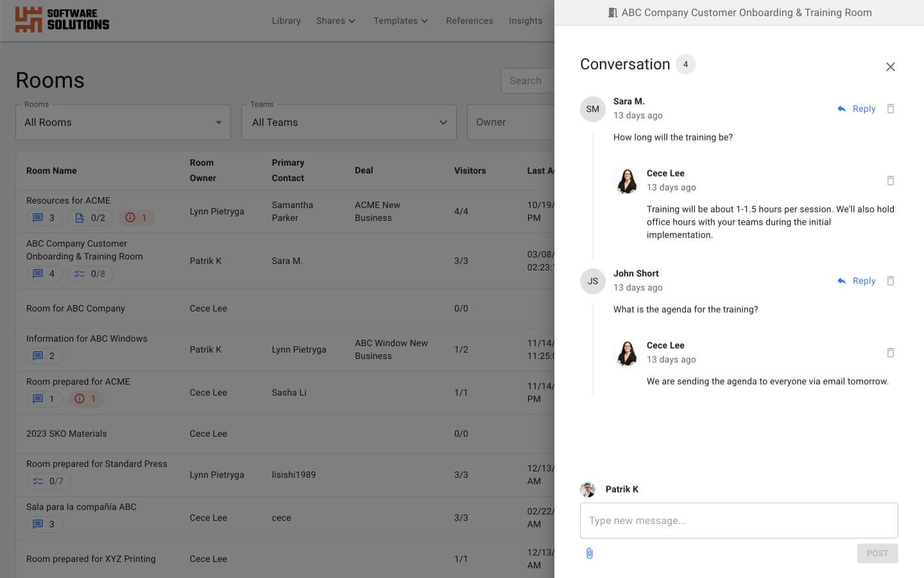
Task: Switch to the Insights section
Action: click(x=526, y=21)
